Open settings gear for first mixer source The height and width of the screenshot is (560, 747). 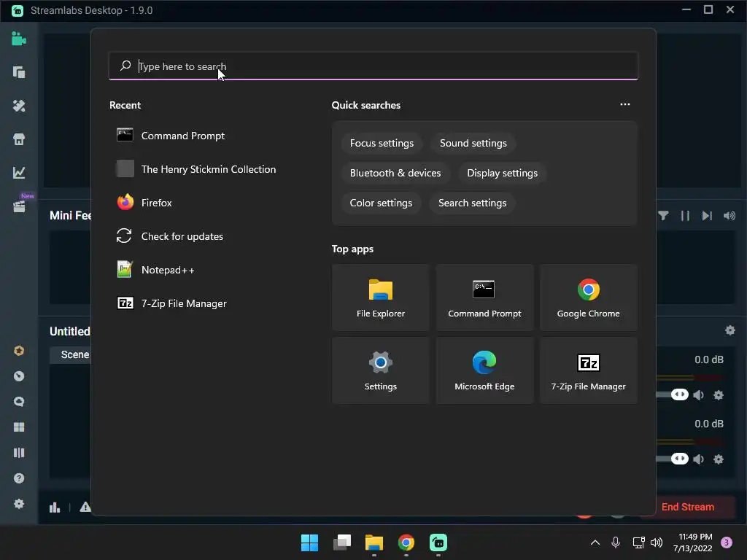[719, 394]
